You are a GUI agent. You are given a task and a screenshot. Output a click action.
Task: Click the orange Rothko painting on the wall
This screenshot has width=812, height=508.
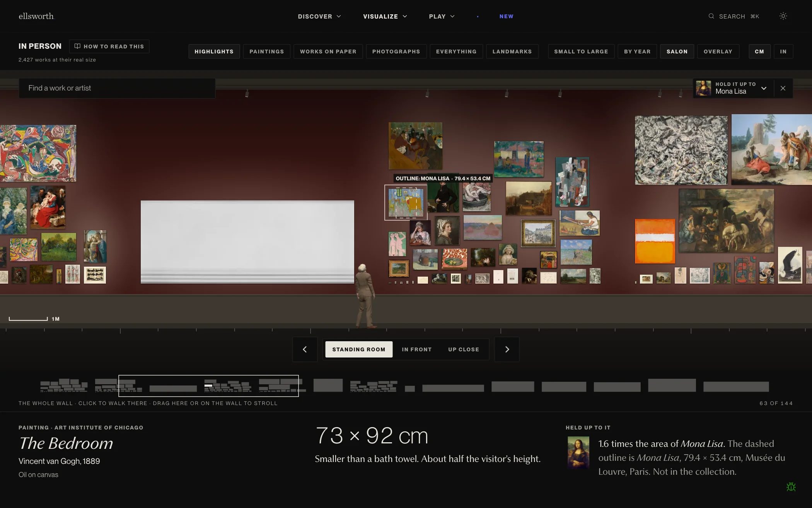click(x=655, y=241)
